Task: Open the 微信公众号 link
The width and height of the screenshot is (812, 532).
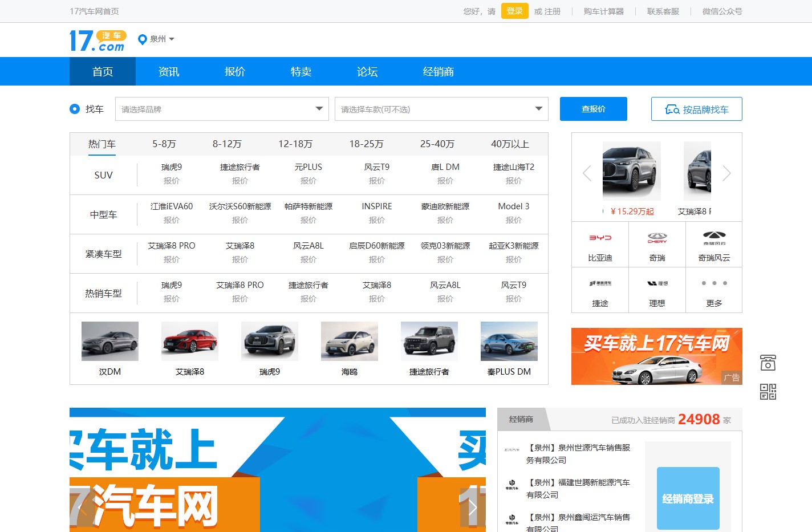Action: coord(722,11)
